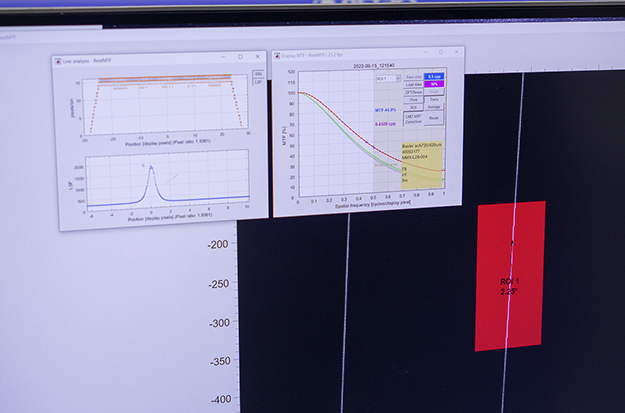Toggle the LMO MTF Correction button
The width and height of the screenshot is (625, 413).
pyautogui.click(x=412, y=118)
